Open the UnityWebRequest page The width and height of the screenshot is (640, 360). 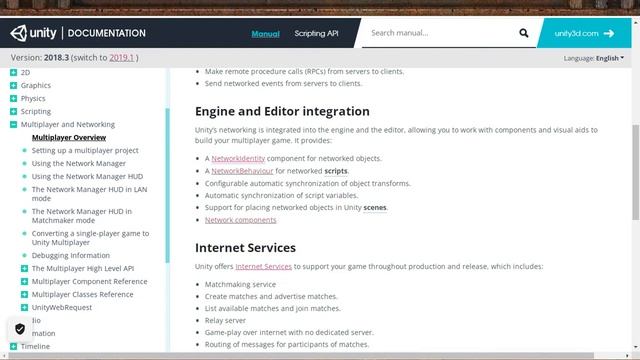click(x=62, y=307)
